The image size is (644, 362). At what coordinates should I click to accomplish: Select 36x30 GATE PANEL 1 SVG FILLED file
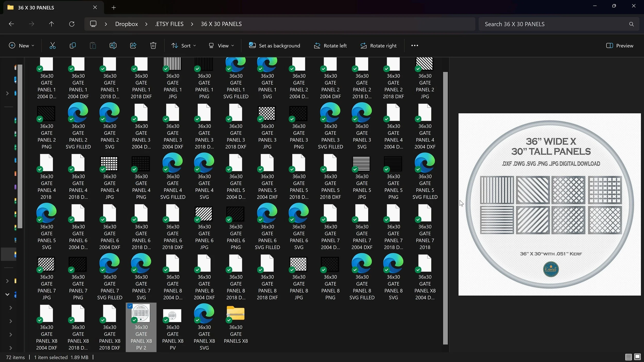[x=236, y=78]
